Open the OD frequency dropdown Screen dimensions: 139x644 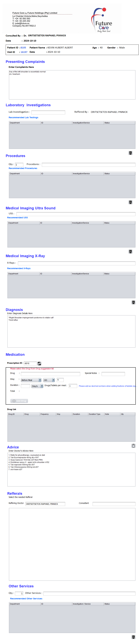pos(49,380)
